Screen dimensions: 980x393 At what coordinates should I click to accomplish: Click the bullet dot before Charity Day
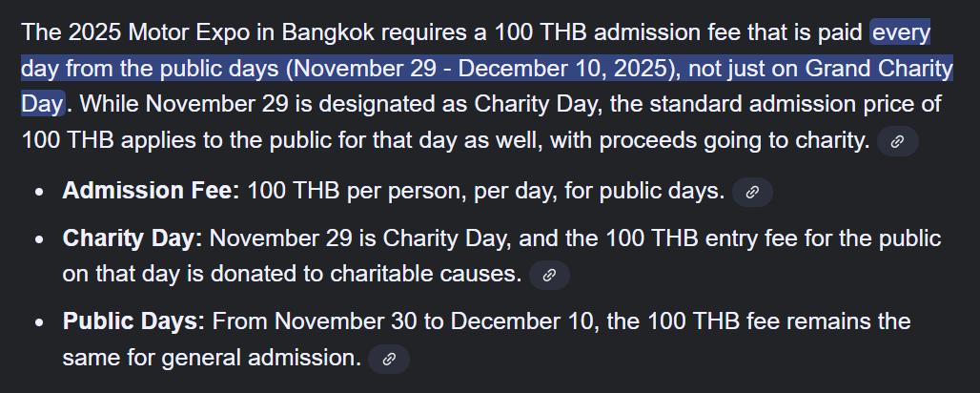[x=39, y=239]
